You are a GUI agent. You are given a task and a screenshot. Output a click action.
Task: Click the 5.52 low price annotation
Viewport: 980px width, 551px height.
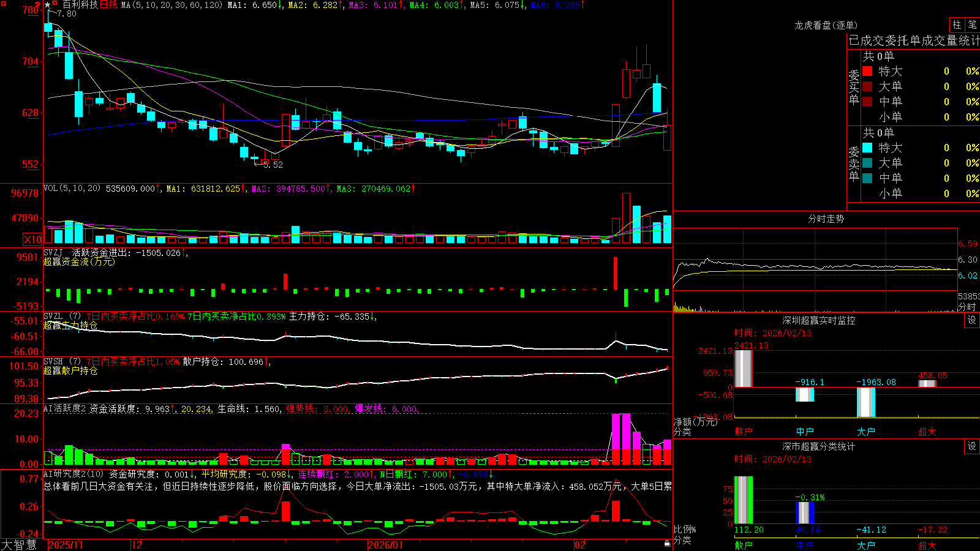click(273, 165)
